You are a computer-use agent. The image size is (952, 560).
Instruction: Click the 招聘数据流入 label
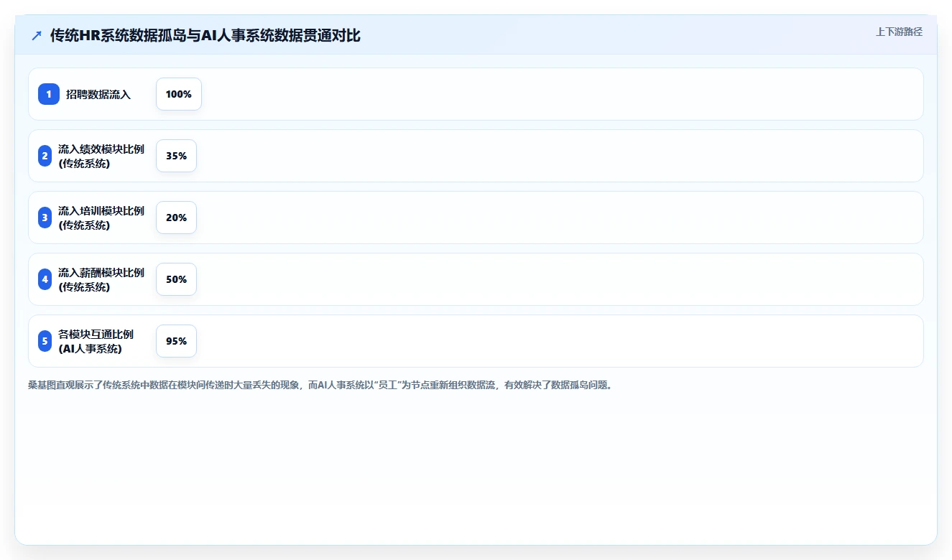click(98, 94)
